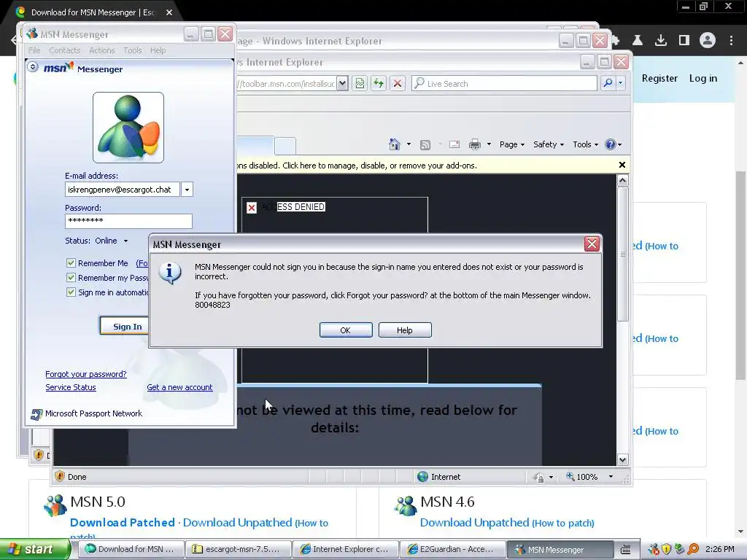This screenshot has height=560, width=747.
Task: Click the broken image icon beside ACCESS DENIED
Action: (x=252, y=208)
